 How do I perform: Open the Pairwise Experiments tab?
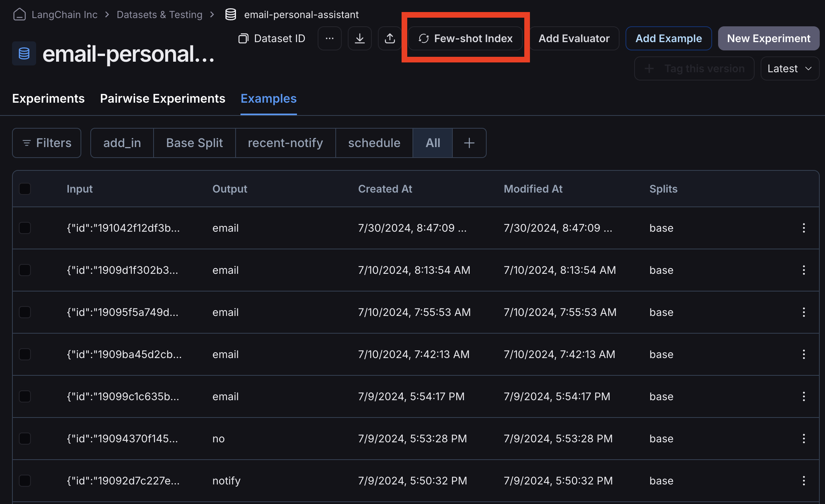tap(163, 99)
